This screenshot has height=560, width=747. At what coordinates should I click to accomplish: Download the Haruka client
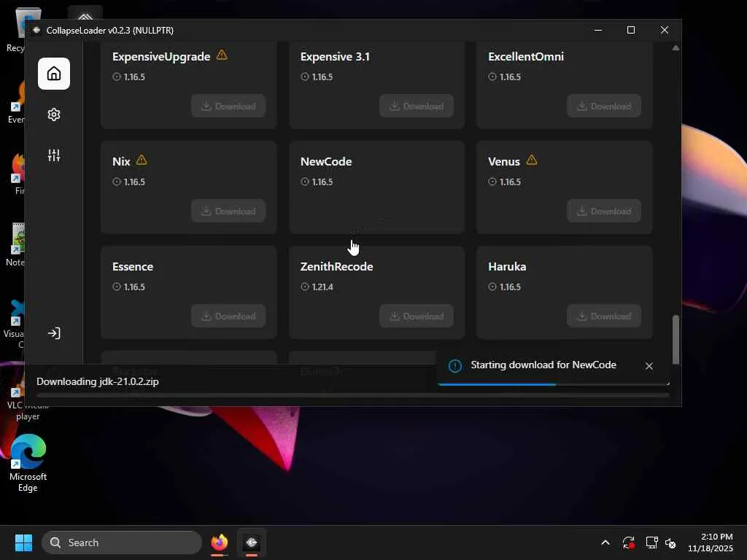click(x=603, y=316)
